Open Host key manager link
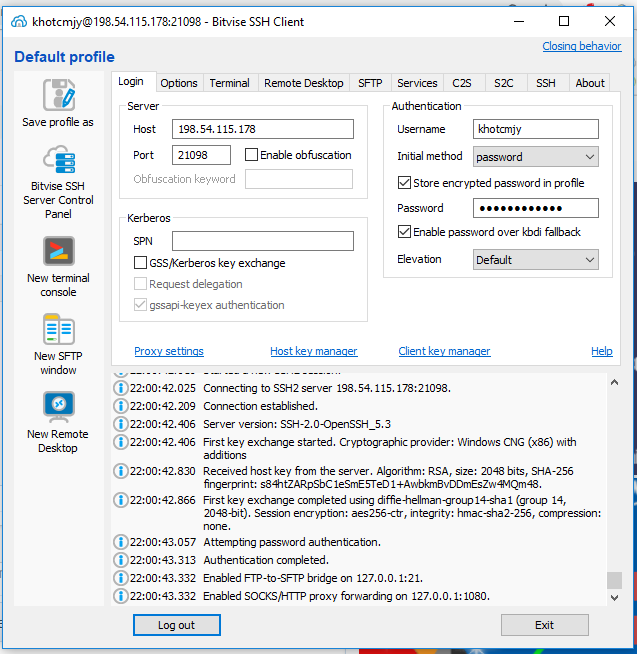The image size is (637, 654). (x=314, y=351)
